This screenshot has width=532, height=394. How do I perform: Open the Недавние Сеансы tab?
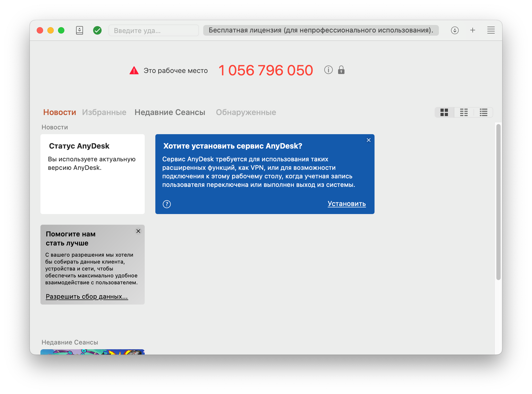coord(170,112)
